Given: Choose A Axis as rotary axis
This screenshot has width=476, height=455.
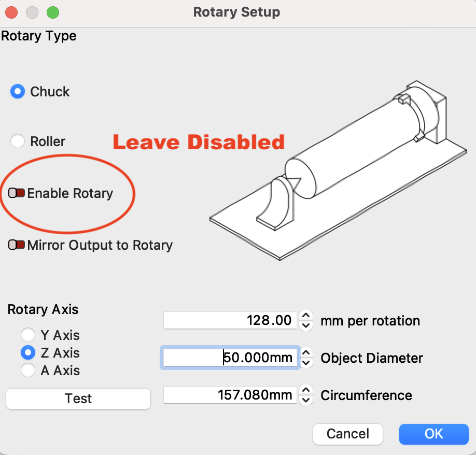Looking at the screenshot, I should (27, 371).
